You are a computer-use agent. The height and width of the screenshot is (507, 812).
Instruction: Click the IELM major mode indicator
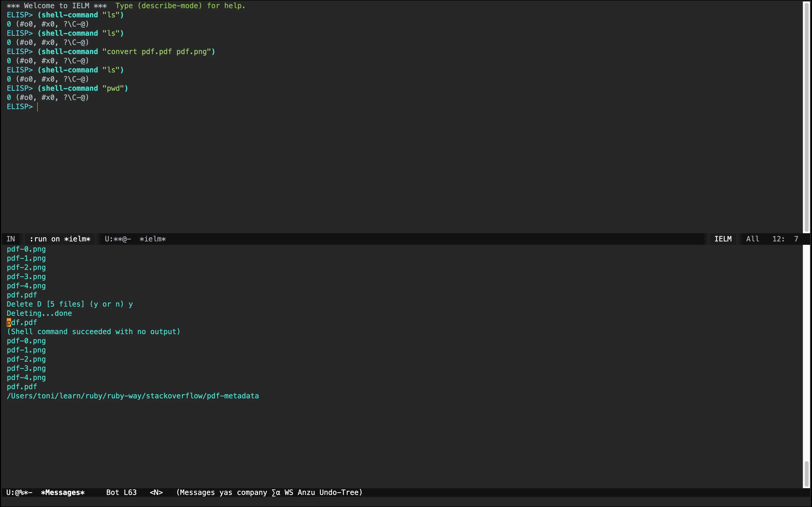pos(723,239)
